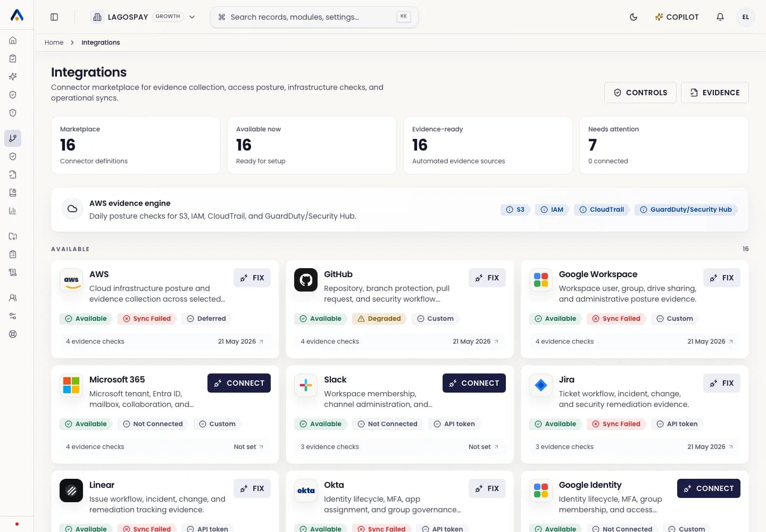Open the Home icon in the sidebar
This screenshot has height=532, width=766.
click(13, 40)
